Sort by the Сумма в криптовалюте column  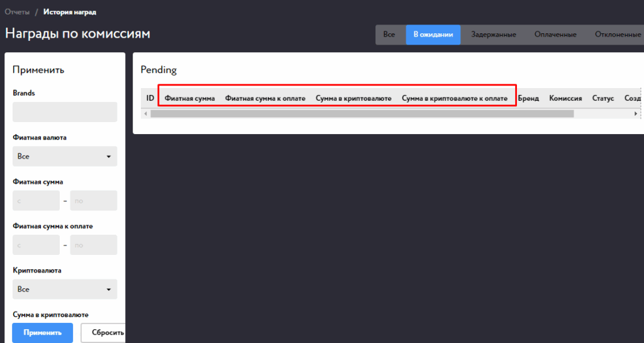click(x=353, y=99)
